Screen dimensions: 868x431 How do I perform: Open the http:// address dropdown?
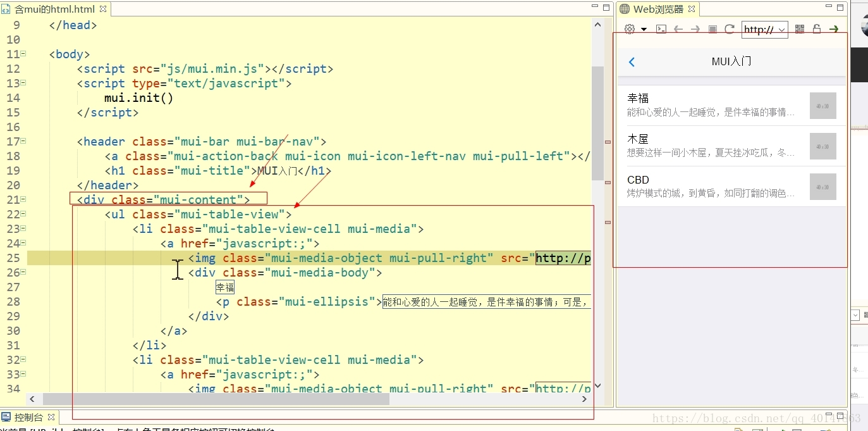(x=765, y=29)
